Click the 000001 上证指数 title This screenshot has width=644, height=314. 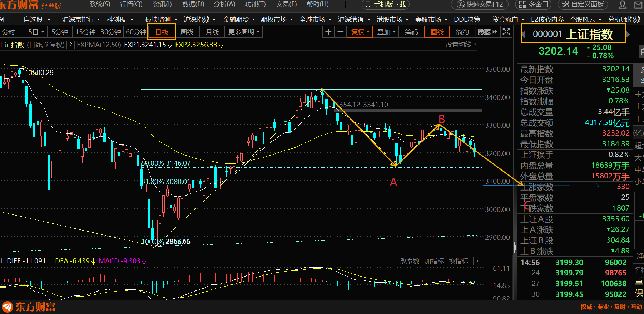point(573,34)
